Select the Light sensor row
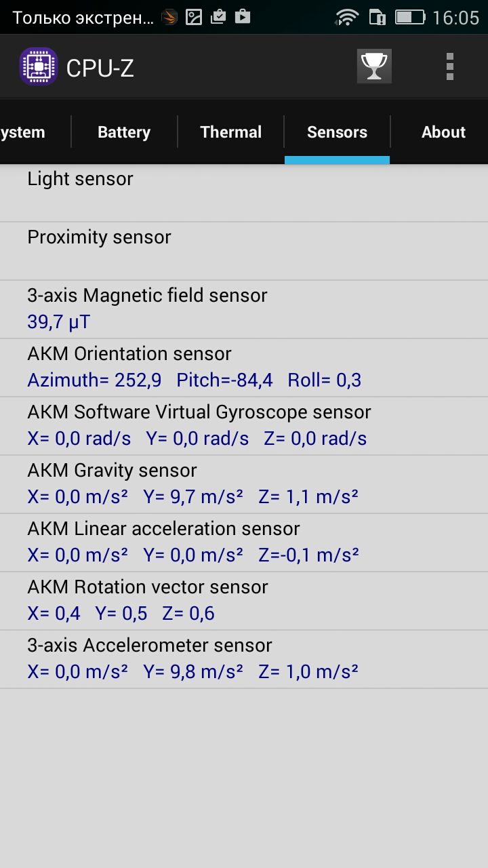This screenshot has width=488, height=868. [244, 193]
